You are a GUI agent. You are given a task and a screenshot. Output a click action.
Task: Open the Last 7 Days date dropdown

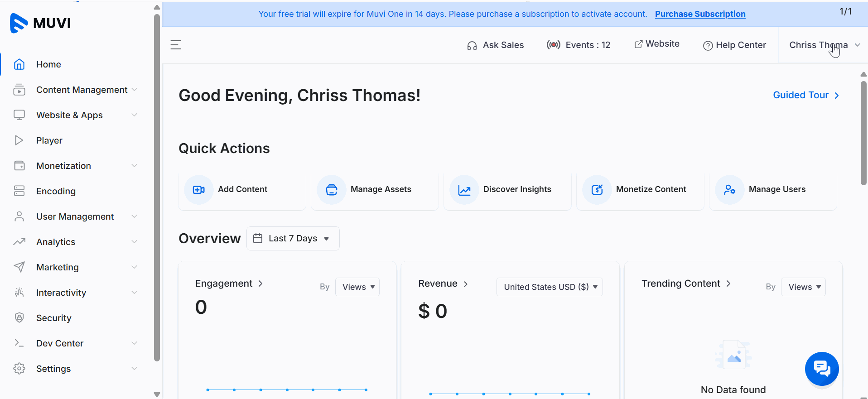(293, 239)
